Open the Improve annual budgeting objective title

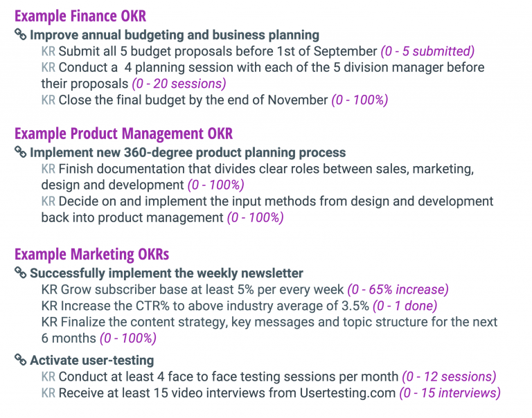175,35
